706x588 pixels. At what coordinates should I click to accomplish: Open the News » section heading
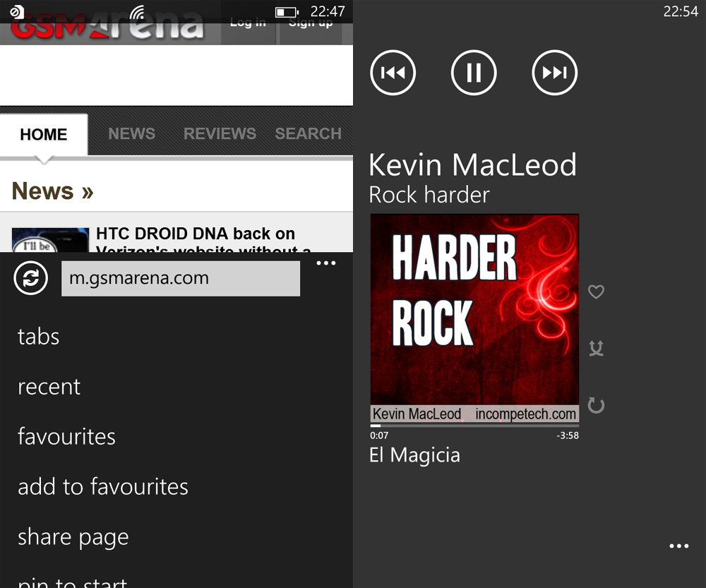(53, 191)
